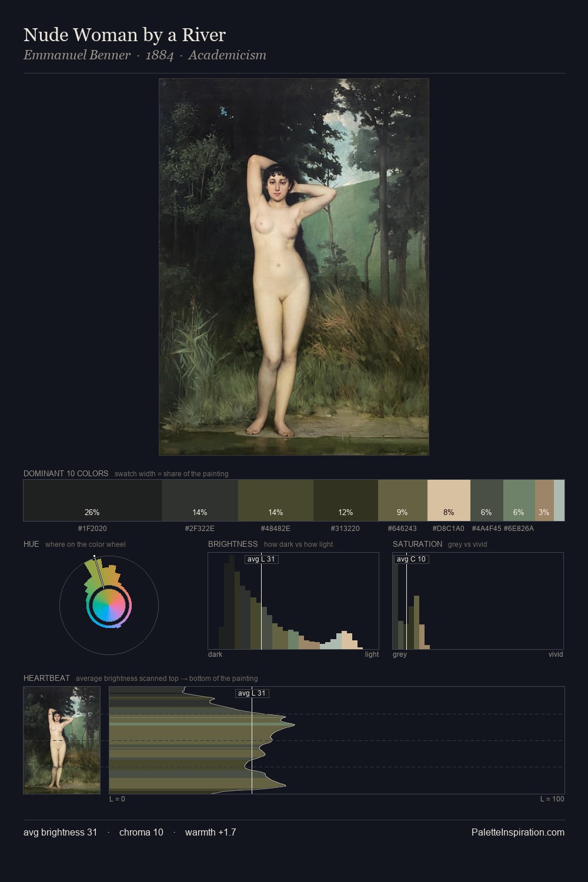Click the 'avg L 31' label in Brightness chart
The width and height of the screenshot is (588, 882).
[x=261, y=559]
